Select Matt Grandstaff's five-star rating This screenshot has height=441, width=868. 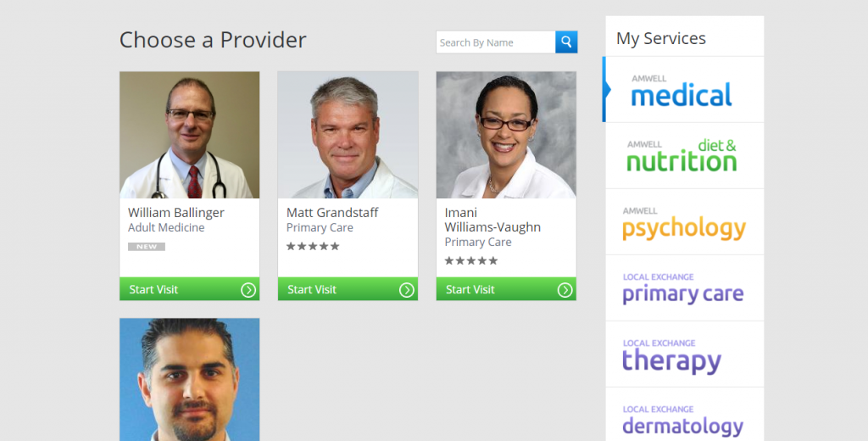[313, 247]
